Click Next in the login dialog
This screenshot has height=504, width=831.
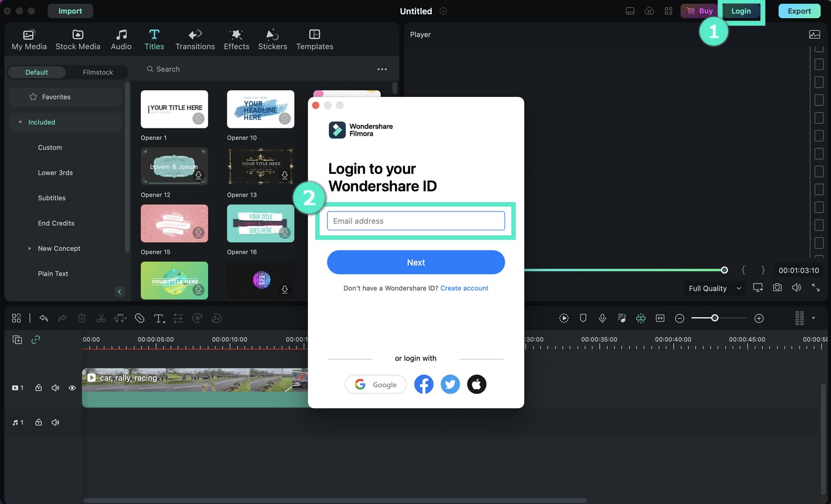tap(416, 263)
